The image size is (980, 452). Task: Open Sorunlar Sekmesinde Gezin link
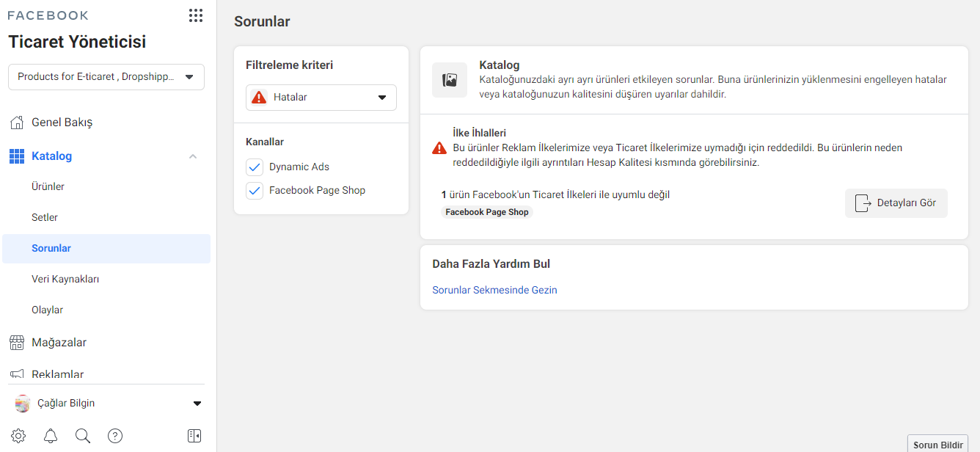494,290
